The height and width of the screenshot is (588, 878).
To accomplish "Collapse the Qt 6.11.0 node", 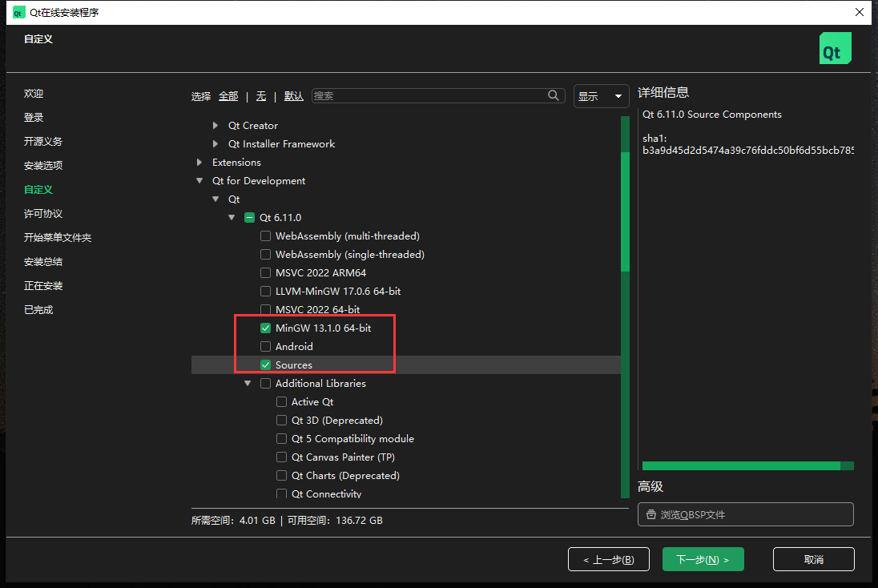I will [x=232, y=217].
